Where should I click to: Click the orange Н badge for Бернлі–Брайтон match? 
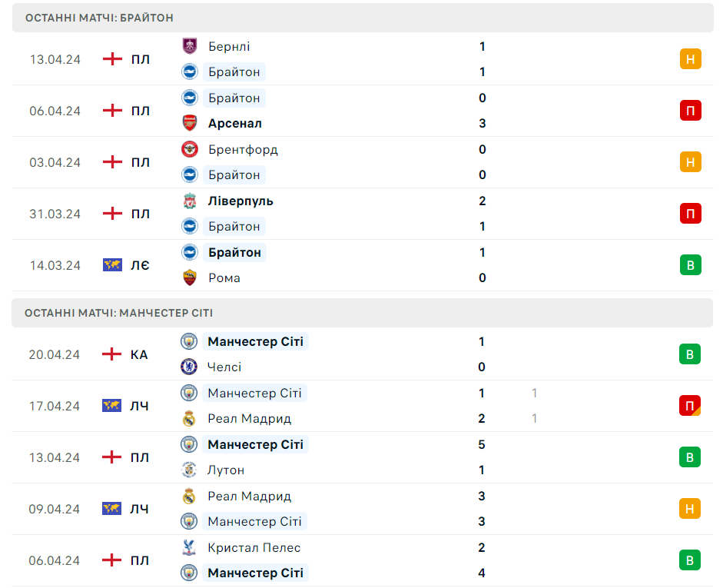coord(690,59)
